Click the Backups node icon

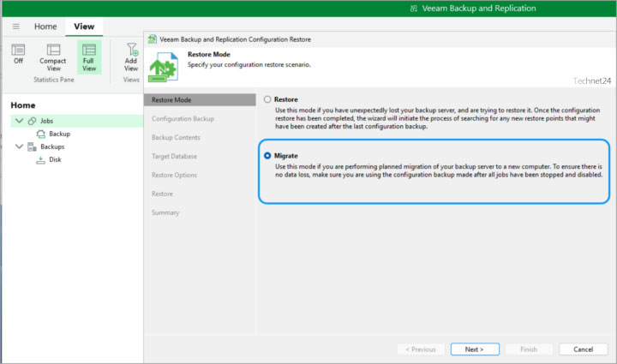coord(32,147)
